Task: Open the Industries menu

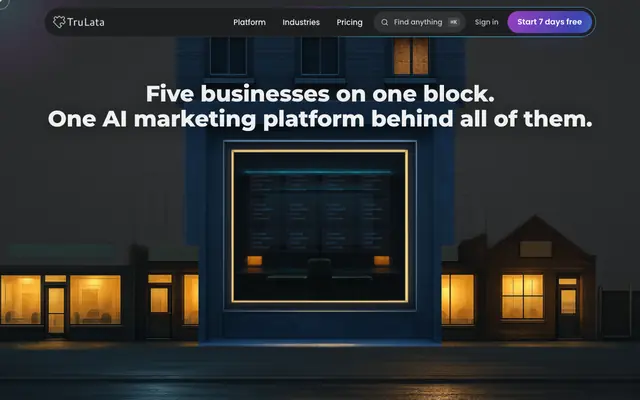Action: [301, 22]
